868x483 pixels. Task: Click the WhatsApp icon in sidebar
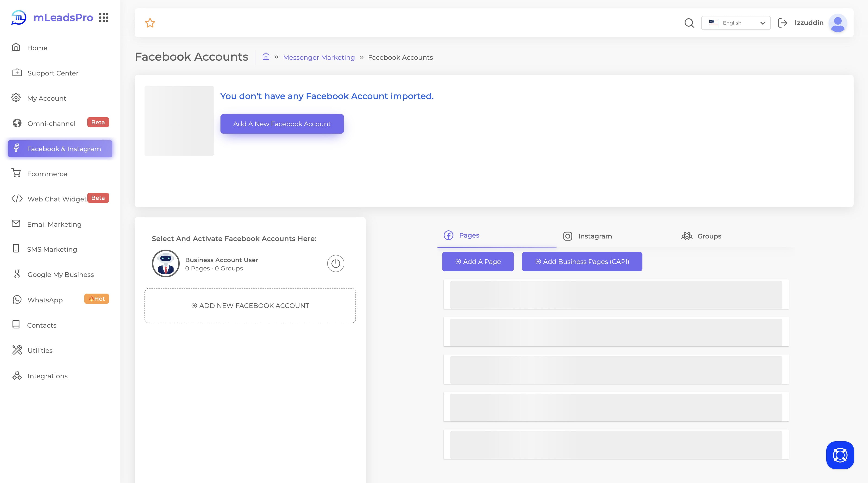coord(17,299)
